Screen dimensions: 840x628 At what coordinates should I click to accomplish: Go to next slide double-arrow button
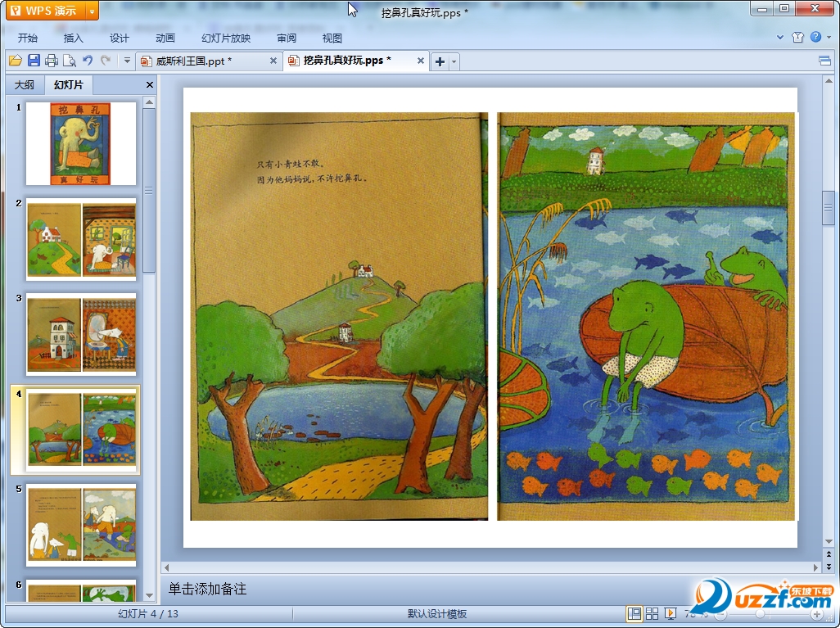829,567
